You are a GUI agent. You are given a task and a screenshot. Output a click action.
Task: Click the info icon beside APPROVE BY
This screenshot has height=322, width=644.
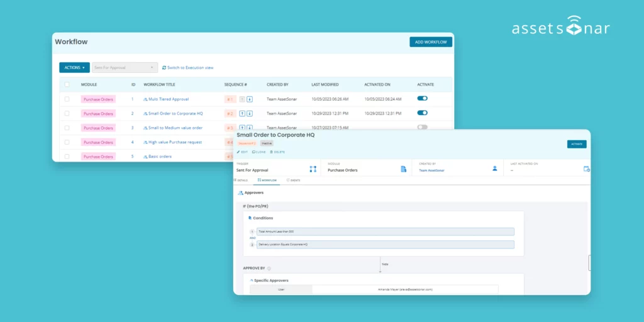269,268
